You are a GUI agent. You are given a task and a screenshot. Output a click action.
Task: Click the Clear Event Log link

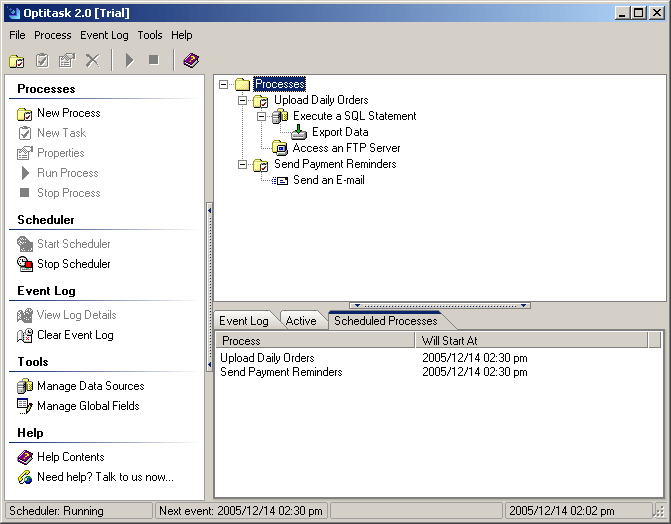75,335
